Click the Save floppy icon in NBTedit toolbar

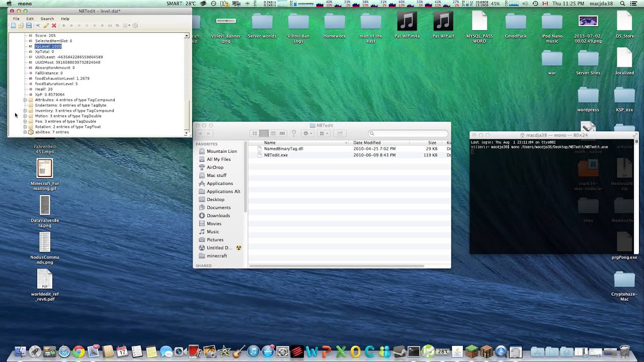[x=29, y=26]
